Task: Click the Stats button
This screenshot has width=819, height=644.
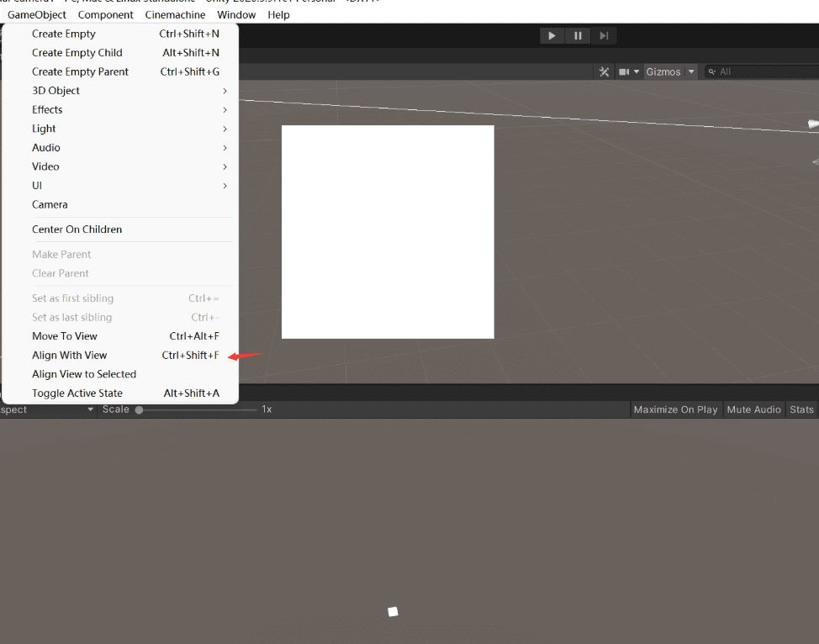Action: pyautogui.click(x=801, y=409)
